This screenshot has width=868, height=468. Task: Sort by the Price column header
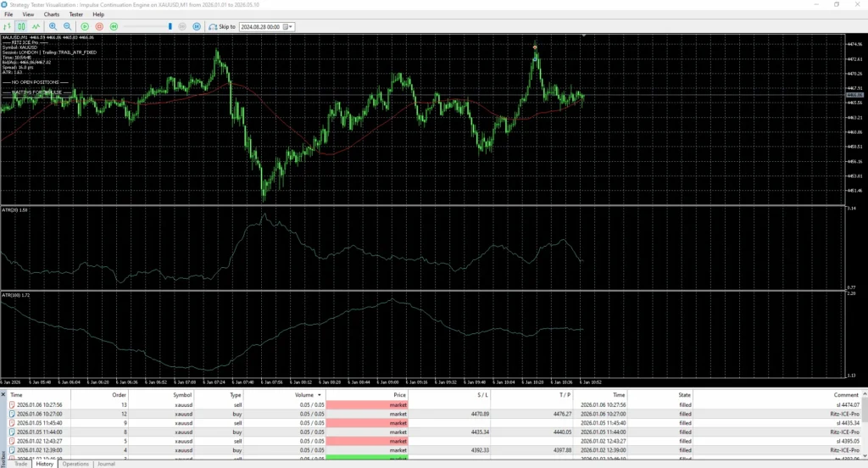[400, 395]
